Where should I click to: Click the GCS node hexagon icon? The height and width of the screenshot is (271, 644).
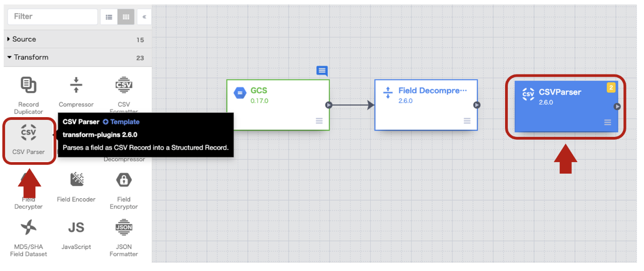[x=240, y=93]
